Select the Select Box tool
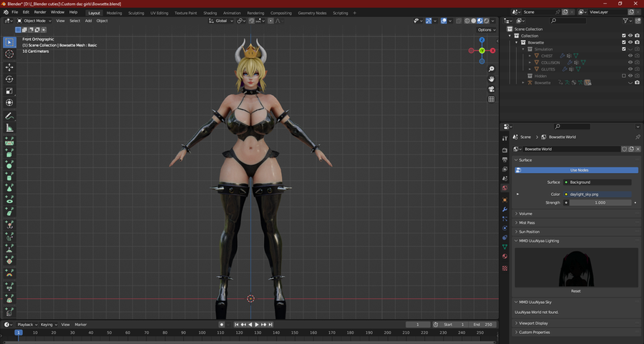This screenshot has height=344, width=644. [9, 42]
